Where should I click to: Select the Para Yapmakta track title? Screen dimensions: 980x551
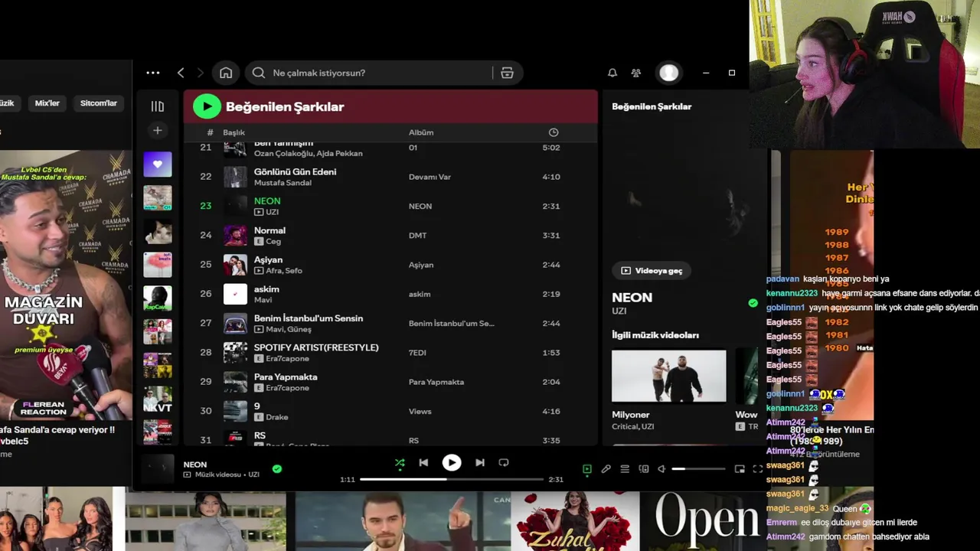coord(286,377)
